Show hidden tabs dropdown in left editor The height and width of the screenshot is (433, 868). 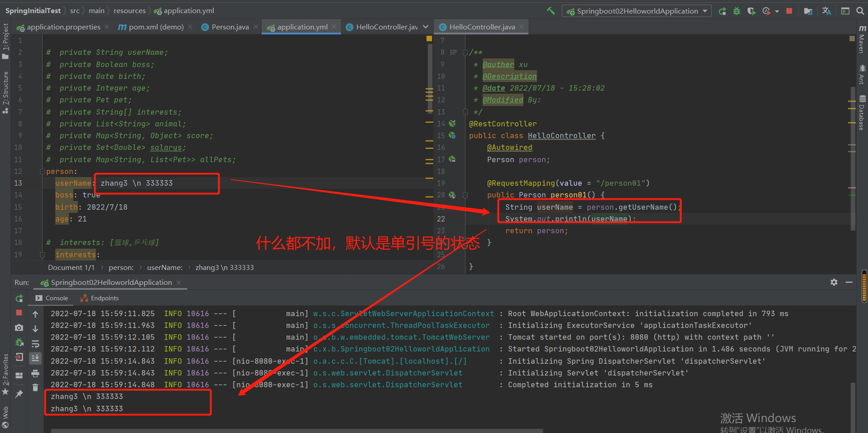(426, 27)
